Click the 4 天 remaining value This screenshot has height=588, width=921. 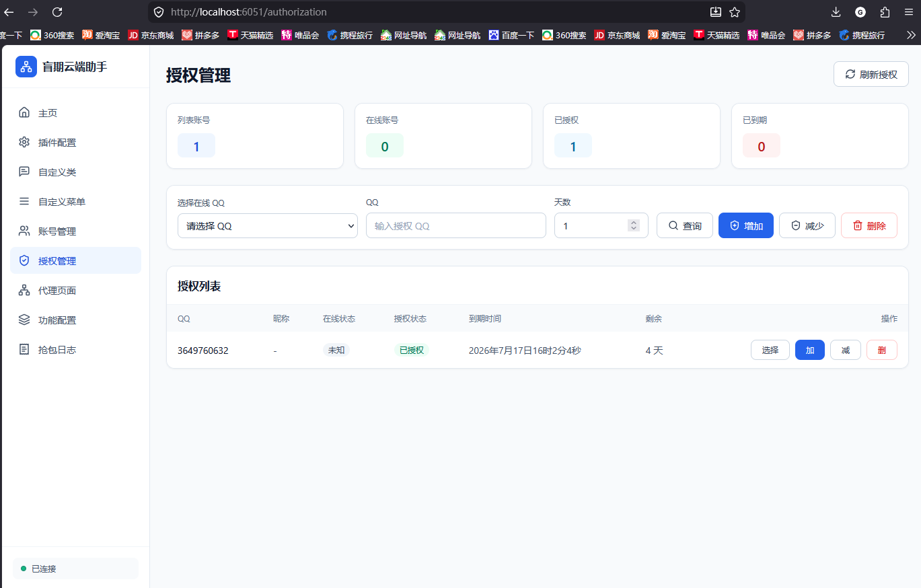(655, 351)
